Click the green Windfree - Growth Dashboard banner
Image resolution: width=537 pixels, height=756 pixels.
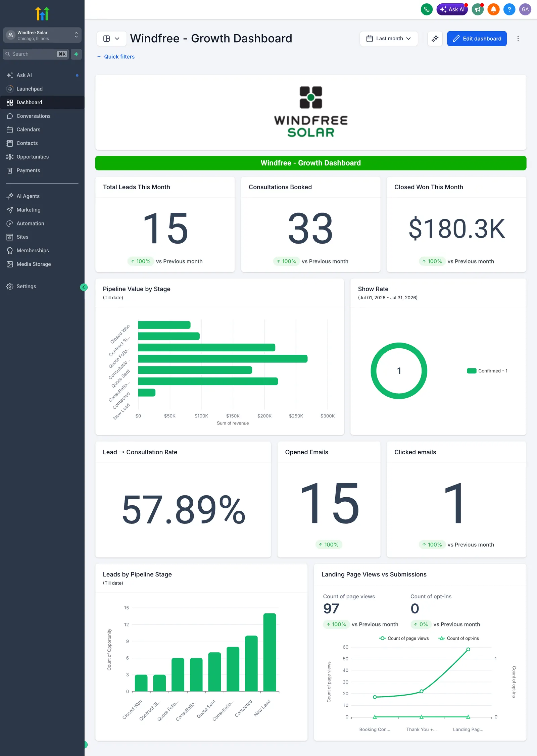click(x=311, y=163)
